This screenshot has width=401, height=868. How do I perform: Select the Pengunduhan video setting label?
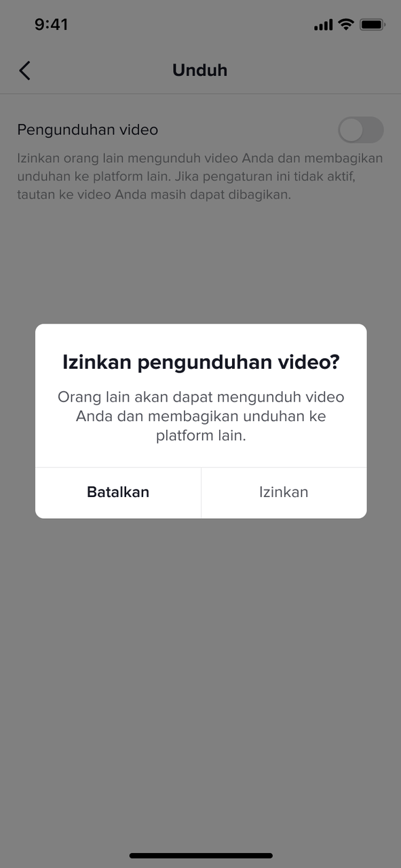point(88,130)
